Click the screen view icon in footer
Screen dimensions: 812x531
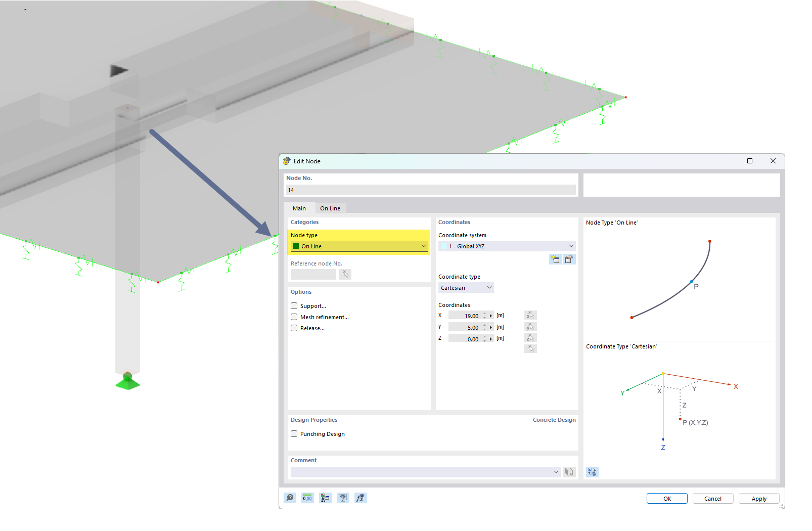(x=343, y=498)
